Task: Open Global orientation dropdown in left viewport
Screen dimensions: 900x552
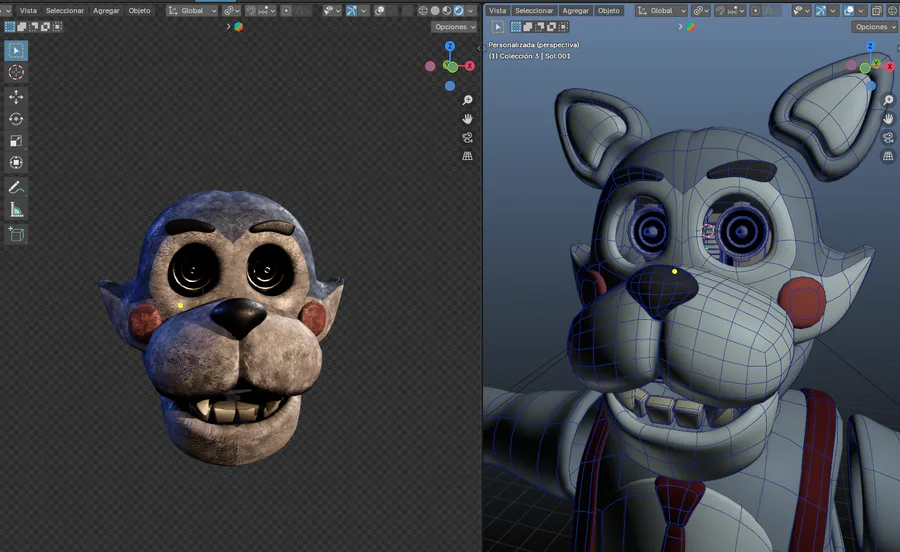Action: pos(192,10)
